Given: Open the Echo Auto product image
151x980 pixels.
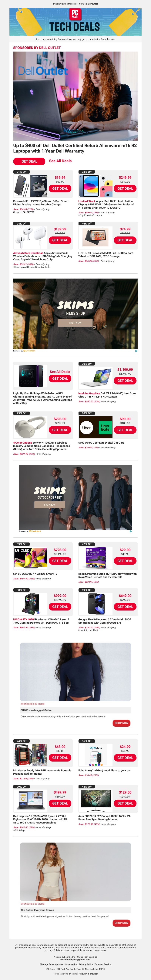Looking at the screenshot, I should 96,755.
